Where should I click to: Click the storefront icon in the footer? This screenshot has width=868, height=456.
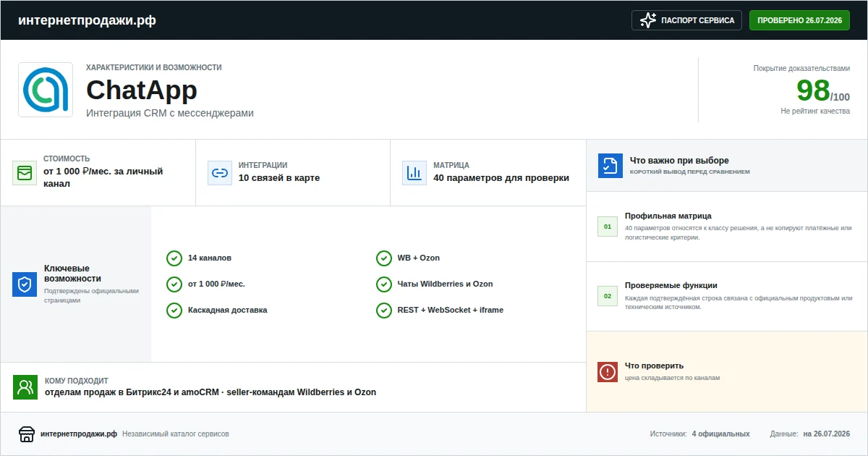point(27,434)
